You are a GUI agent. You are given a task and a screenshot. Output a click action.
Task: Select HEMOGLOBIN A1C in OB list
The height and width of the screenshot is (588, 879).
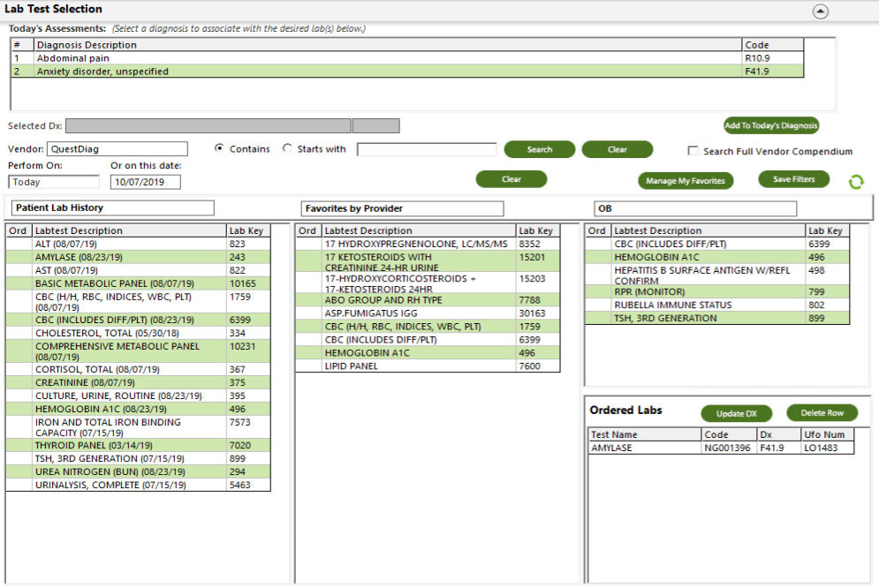click(717, 257)
